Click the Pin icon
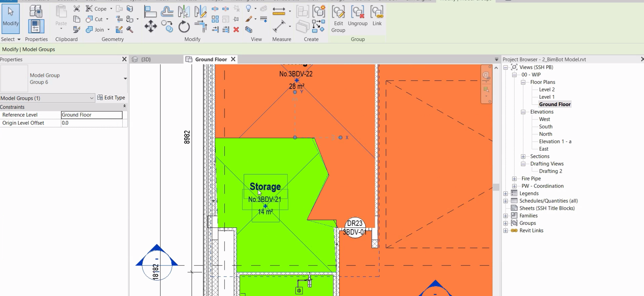The image size is (644, 296). tap(236, 19)
